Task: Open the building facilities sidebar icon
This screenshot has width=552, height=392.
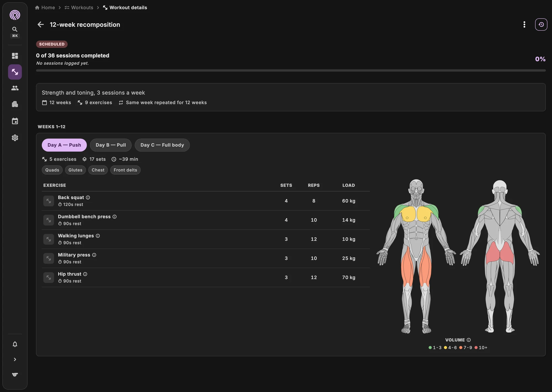Action: [15, 104]
